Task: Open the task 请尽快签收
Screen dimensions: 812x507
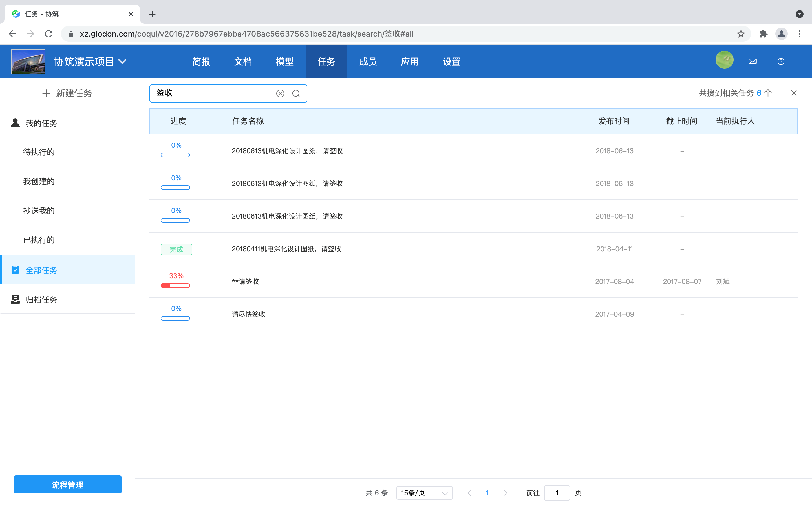Action: (248, 314)
